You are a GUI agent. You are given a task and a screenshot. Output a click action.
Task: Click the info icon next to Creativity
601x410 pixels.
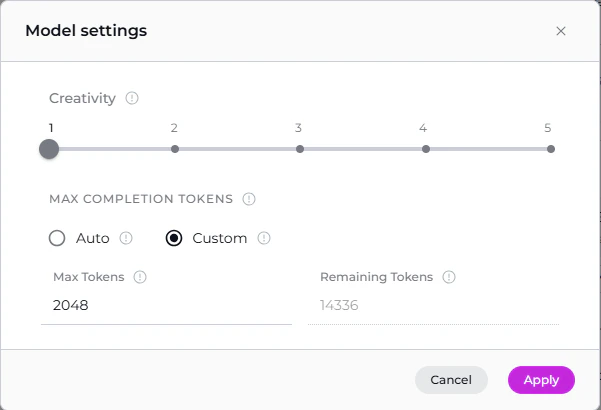pyautogui.click(x=132, y=99)
